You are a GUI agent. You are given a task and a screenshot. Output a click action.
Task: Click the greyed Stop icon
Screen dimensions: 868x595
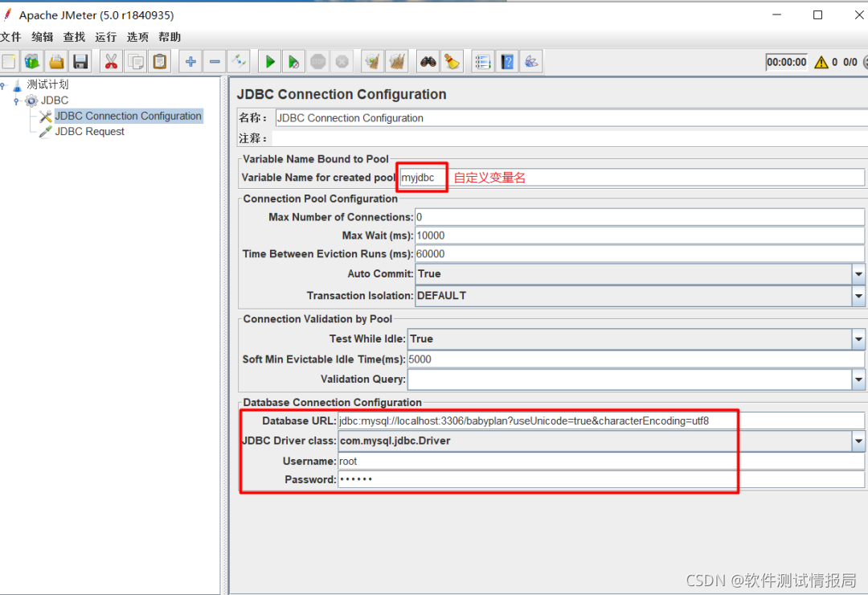[318, 61]
